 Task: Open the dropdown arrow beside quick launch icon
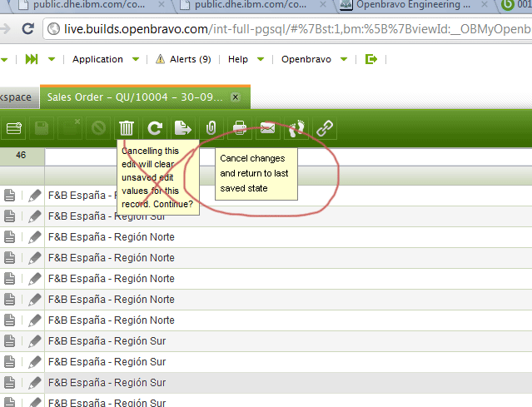pyautogui.click(x=52, y=59)
